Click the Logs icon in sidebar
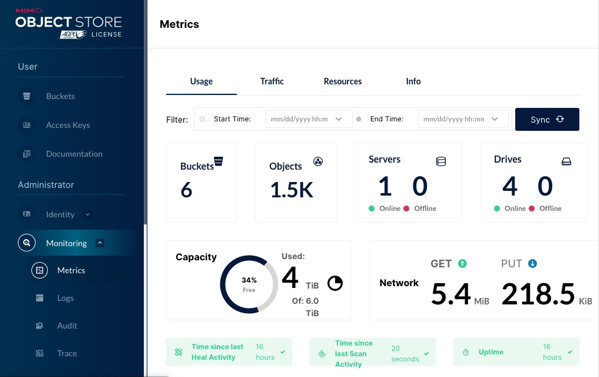The image size is (599, 377). point(39,298)
